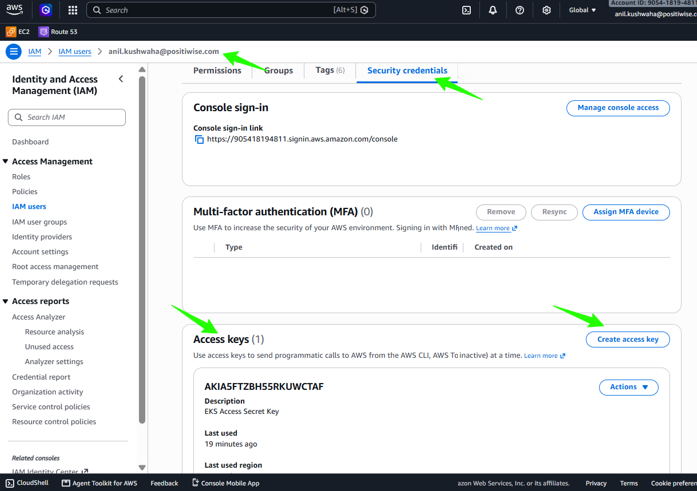Open the AWS home logo
Screen dimensions: 697x491
(15, 9)
